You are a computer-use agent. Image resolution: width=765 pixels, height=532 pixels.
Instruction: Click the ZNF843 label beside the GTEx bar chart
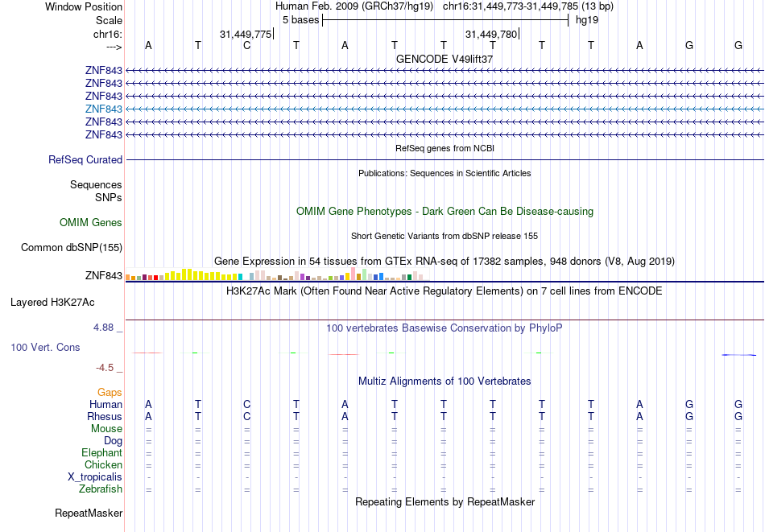tap(103, 275)
